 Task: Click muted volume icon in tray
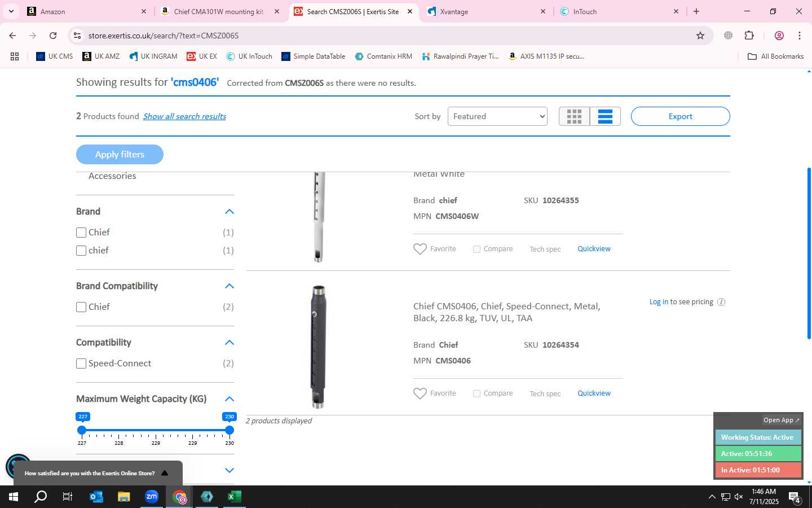(x=739, y=497)
